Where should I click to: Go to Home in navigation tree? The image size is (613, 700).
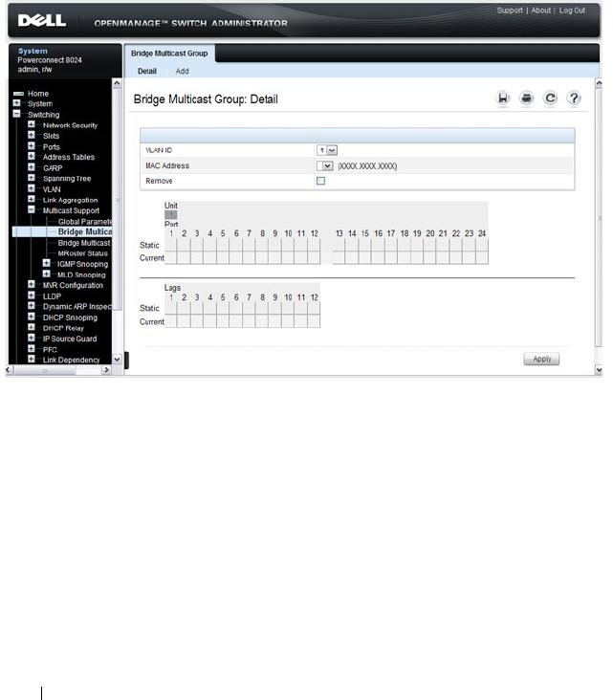[38, 94]
